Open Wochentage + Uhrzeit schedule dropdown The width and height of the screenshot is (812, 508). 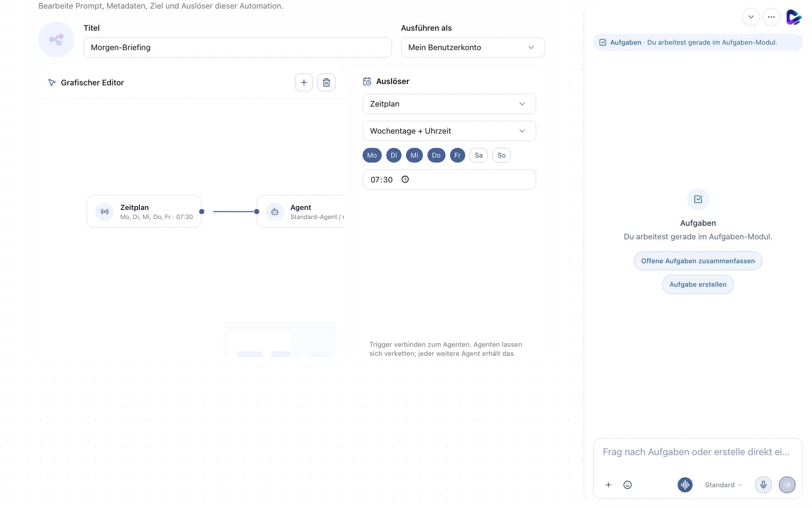coord(449,131)
